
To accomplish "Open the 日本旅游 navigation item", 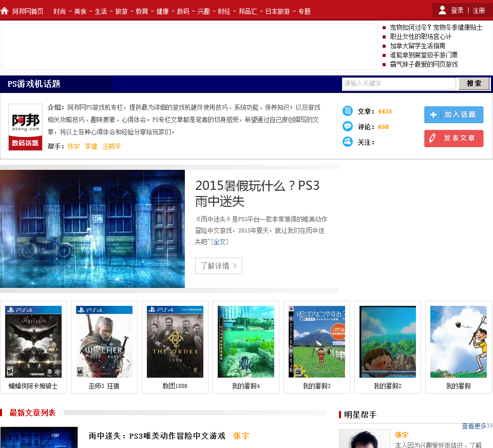I will coord(278,12).
